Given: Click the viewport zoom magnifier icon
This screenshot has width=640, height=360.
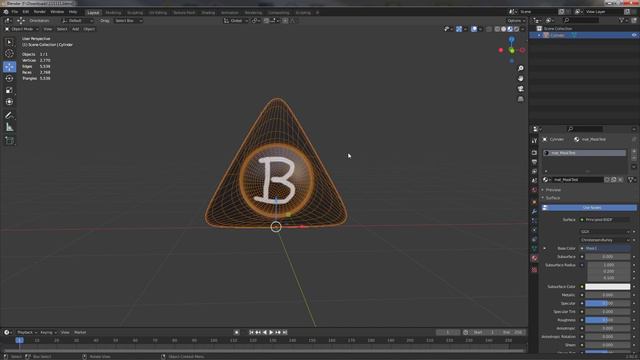Looking at the screenshot, I should pos(520,68).
